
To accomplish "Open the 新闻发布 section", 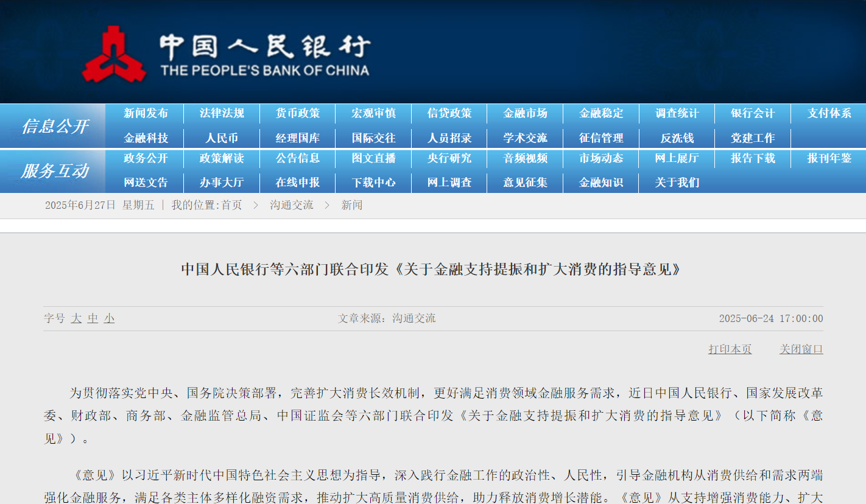I will pyautogui.click(x=144, y=113).
